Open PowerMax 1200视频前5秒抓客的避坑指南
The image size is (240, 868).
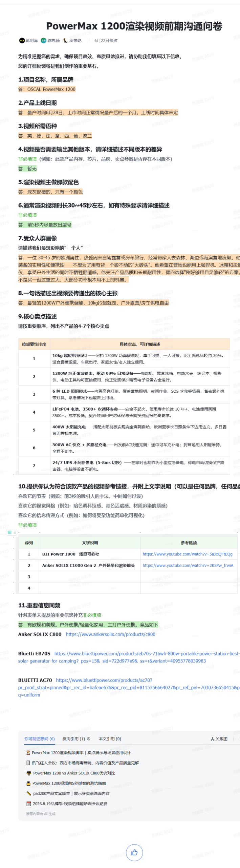[x=69, y=783]
